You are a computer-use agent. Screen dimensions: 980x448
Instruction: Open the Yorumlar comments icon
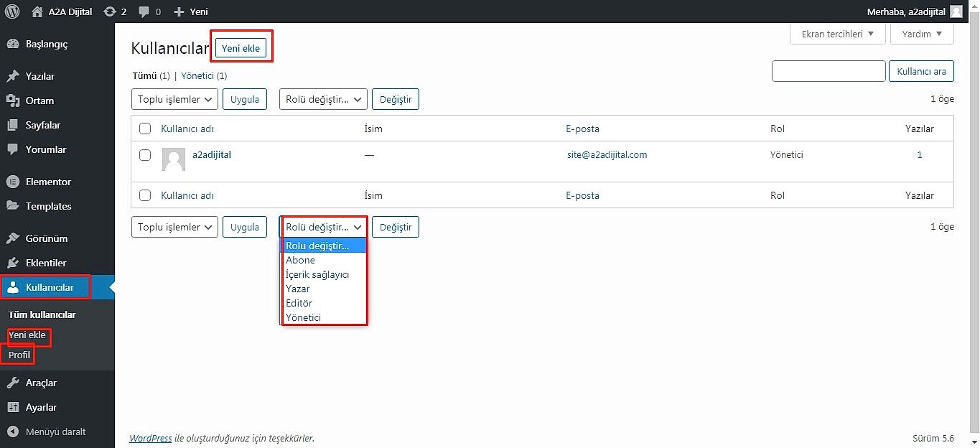tap(12, 149)
